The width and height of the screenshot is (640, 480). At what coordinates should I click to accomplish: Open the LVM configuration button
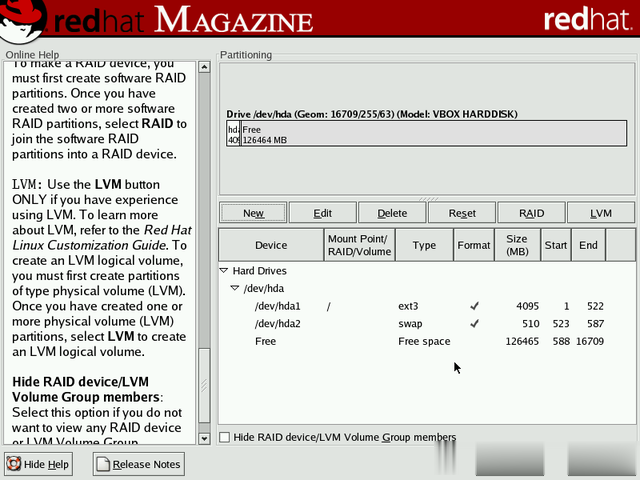pyautogui.click(x=601, y=213)
